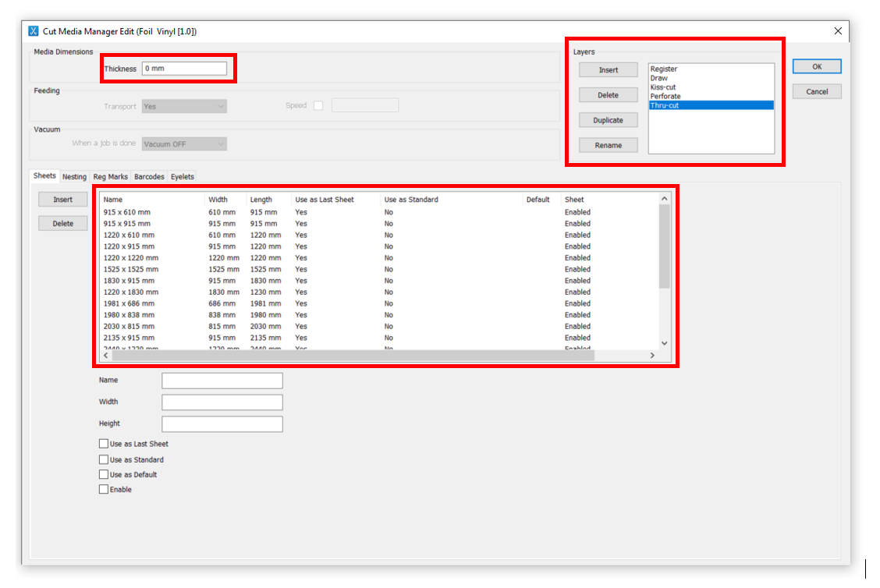Select the 1220 x 610 mm sheet row

click(x=379, y=235)
